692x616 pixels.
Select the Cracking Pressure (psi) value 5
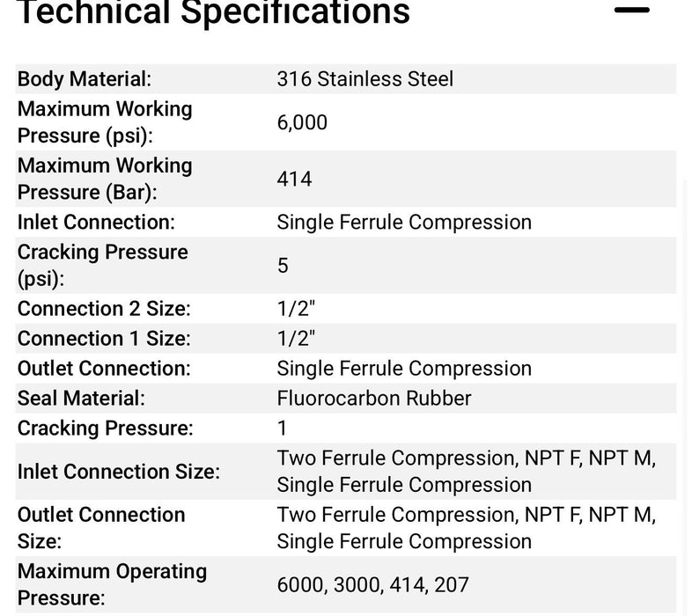click(x=283, y=265)
